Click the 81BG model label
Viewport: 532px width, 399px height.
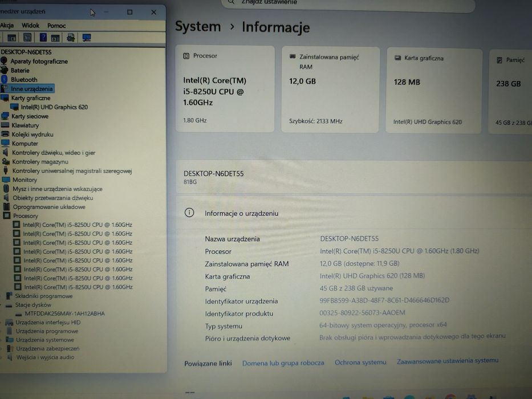[x=190, y=182]
